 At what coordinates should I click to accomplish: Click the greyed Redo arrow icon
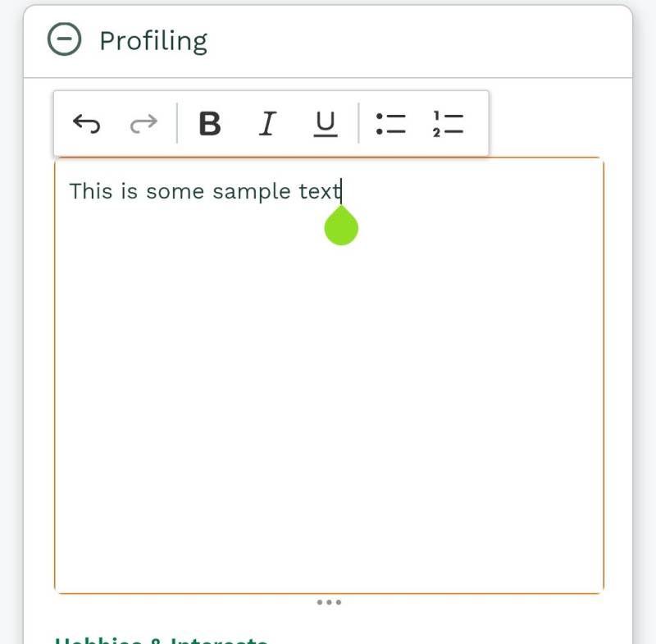pyautogui.click(x=143, y=124)
